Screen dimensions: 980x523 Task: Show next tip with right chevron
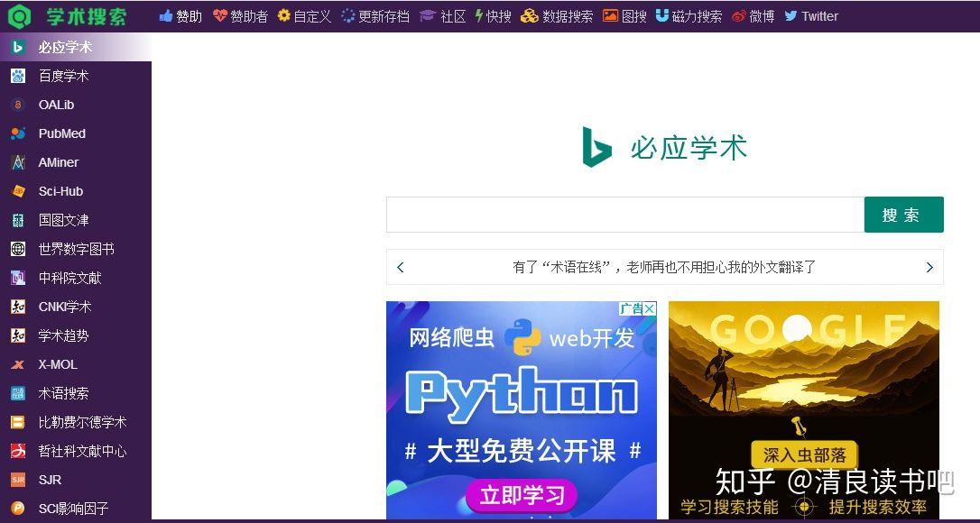pyautogui.click(x=929, y=268)
